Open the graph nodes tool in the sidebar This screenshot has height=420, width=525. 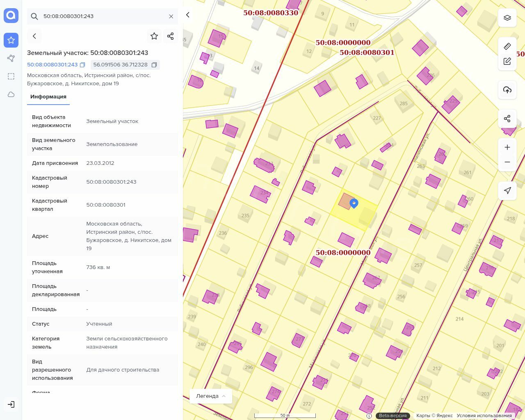tap(11, 58)
